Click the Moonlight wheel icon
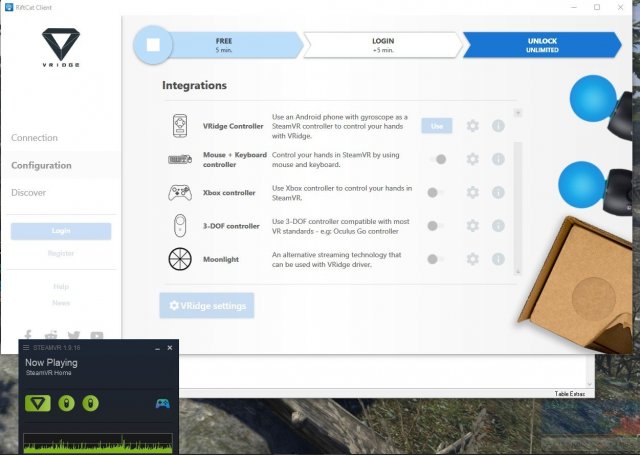Viewport: 640px width, 455px height. tap(180, 259)
